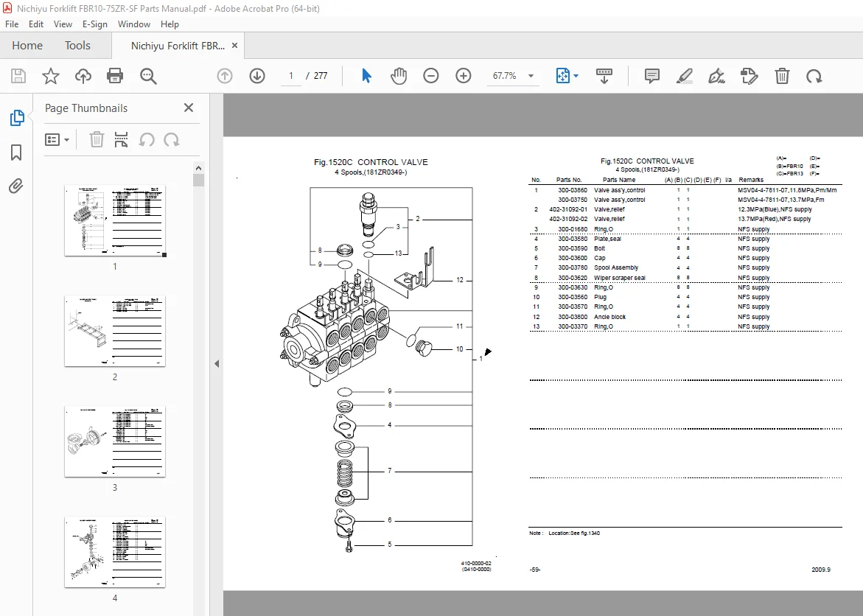Image resolution: width=863 pixels, height=616 pixels.
Task: Select page 3 thumbnail
Action: (x=115, y=441)
